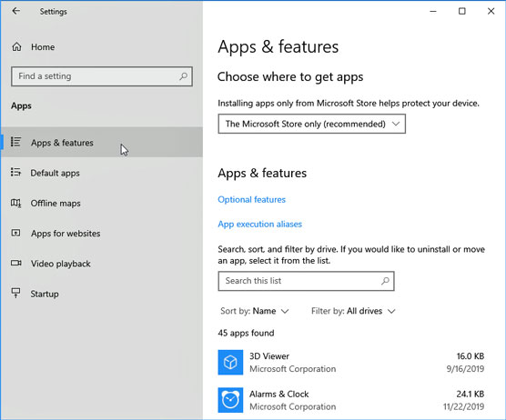Select the Offline maps sidebar icon
Screen dimensions: 506x420
(15, 203)
